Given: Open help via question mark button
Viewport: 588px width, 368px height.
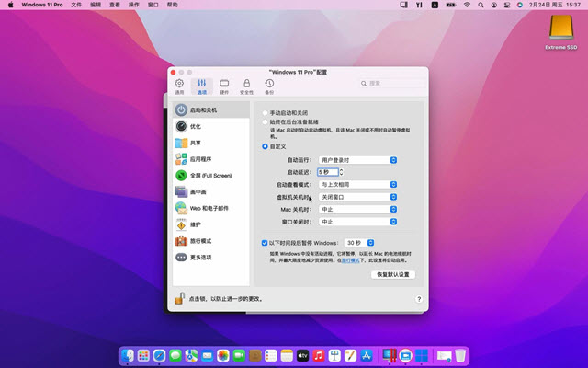Looking at the screenshot, I should (419, 299).
